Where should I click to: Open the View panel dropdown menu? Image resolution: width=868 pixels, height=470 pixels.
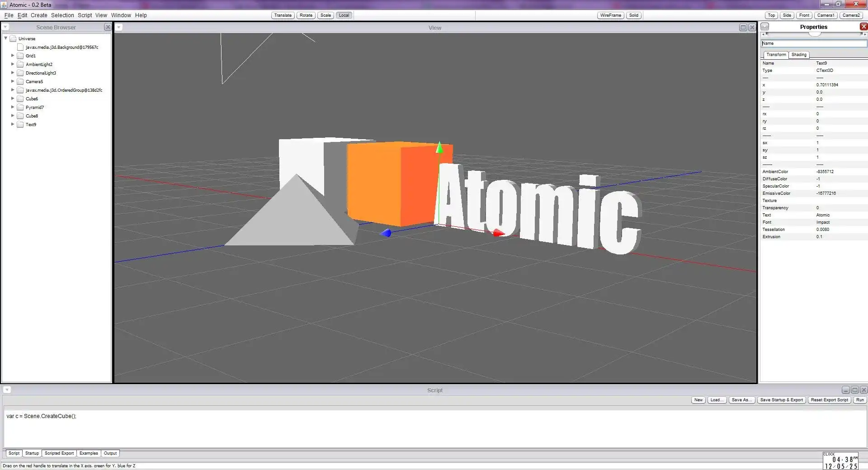(119, 27)
